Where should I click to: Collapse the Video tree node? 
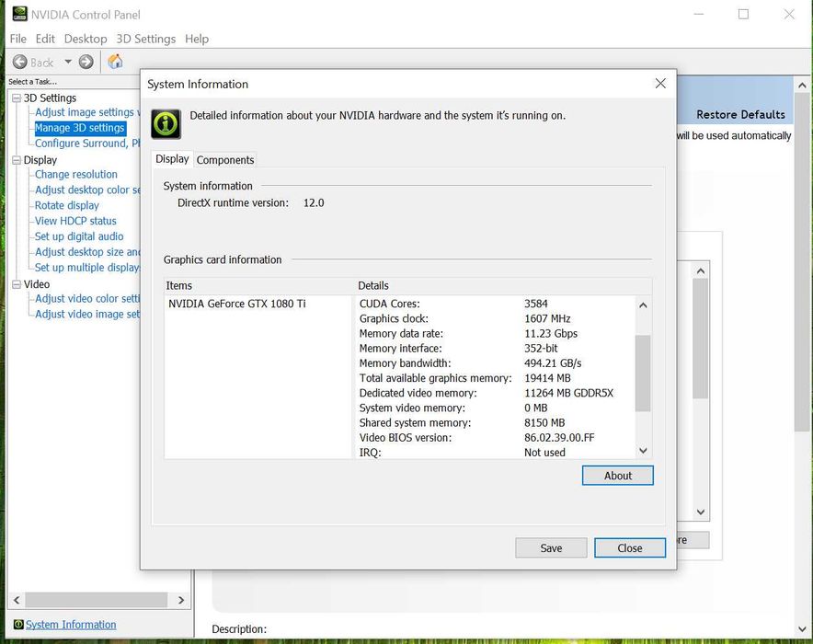tap(17, 284)
